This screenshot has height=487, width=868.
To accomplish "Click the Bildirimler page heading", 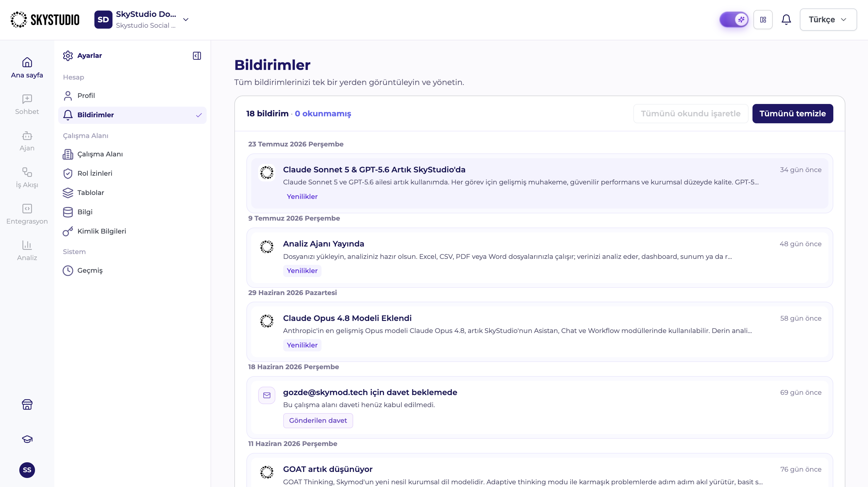I will tap(272, 65).
